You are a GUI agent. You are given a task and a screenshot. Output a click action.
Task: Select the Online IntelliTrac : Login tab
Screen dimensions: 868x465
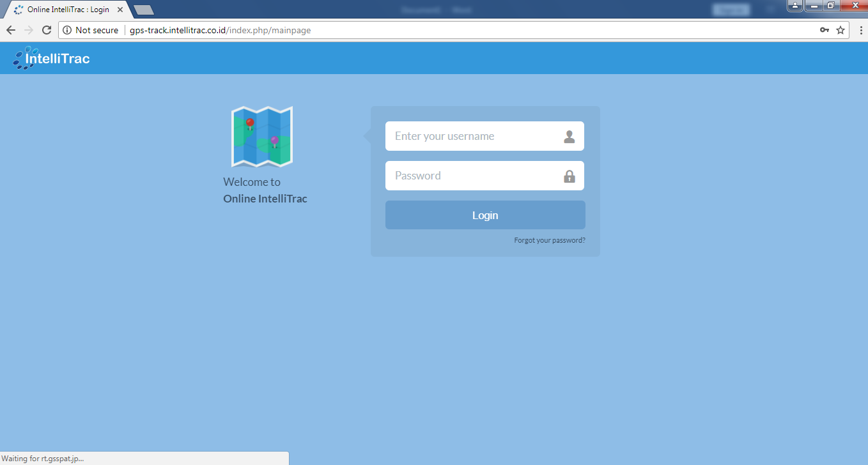click(x=67, y=10)
